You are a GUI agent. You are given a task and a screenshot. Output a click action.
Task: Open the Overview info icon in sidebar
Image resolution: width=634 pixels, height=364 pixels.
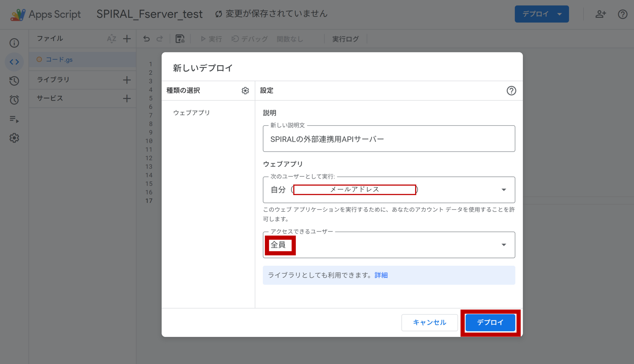(x=14, y=43)
